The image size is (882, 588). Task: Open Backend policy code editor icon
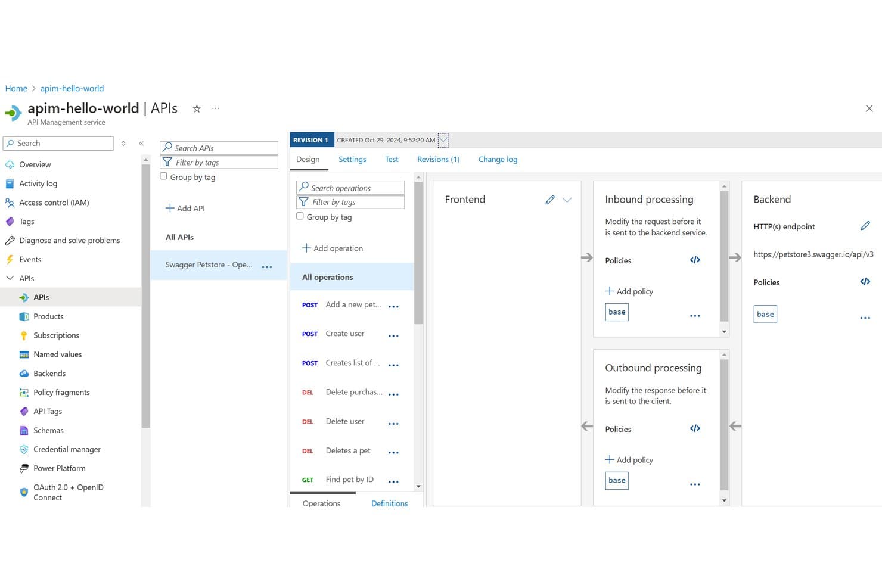[x=865, y=282]
